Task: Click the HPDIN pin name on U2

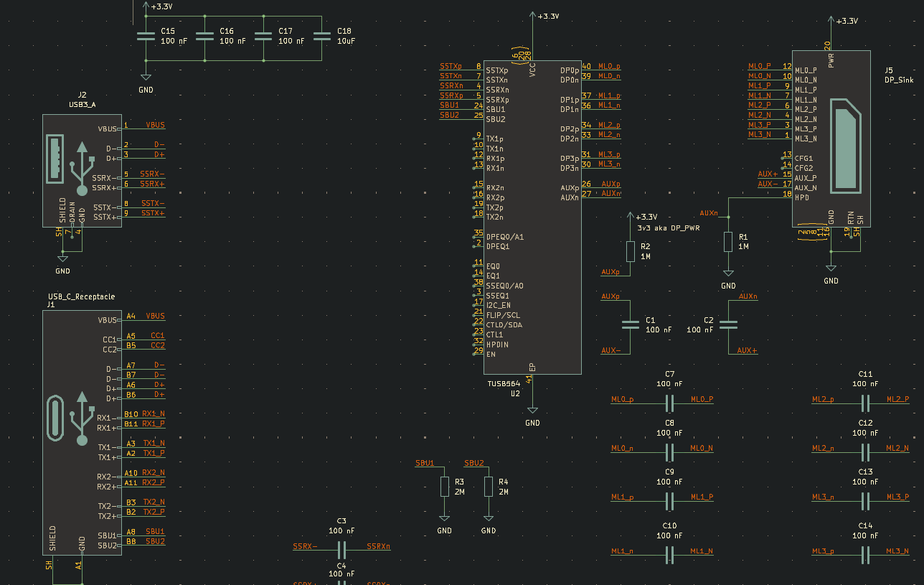Action: click(497, 345)
